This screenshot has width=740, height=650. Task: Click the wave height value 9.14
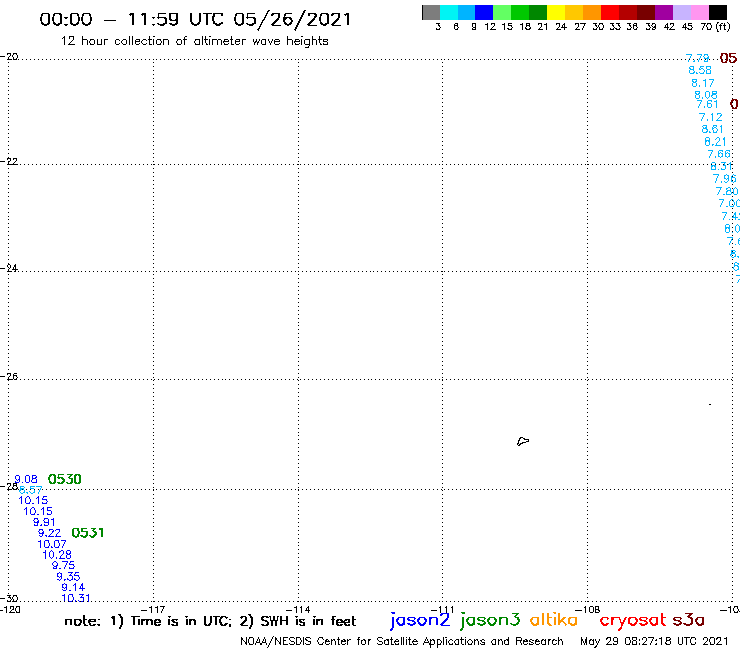pos(73,587)
